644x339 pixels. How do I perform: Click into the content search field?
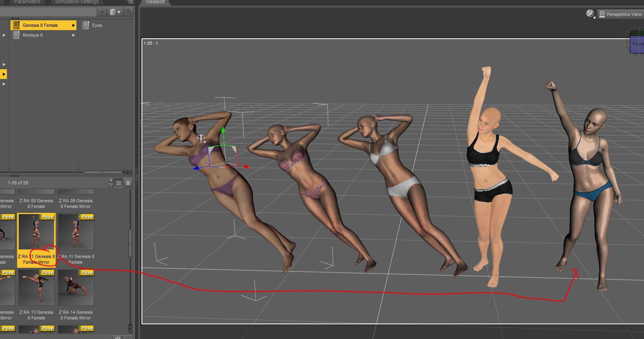click(x=49, y=12)
